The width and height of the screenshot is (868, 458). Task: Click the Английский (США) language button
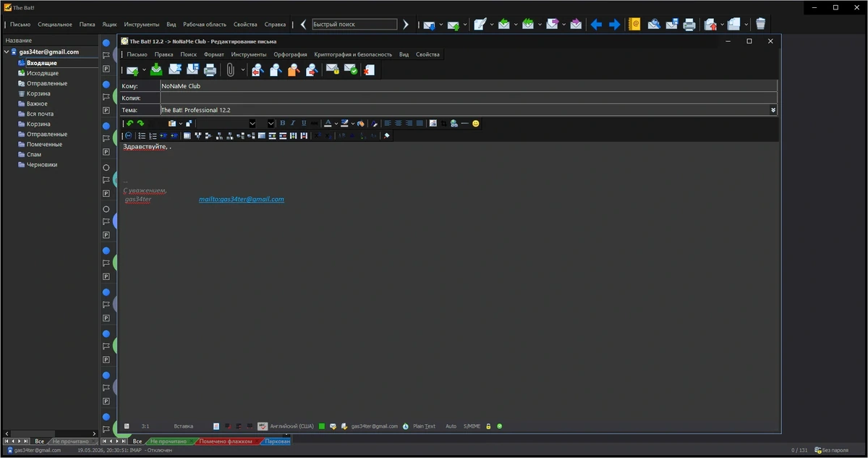click(292, 426)
